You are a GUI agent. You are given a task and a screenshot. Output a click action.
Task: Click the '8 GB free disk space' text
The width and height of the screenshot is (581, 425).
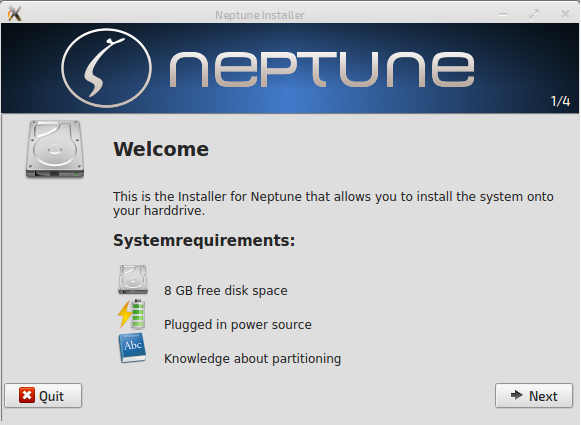click(226, 290)
